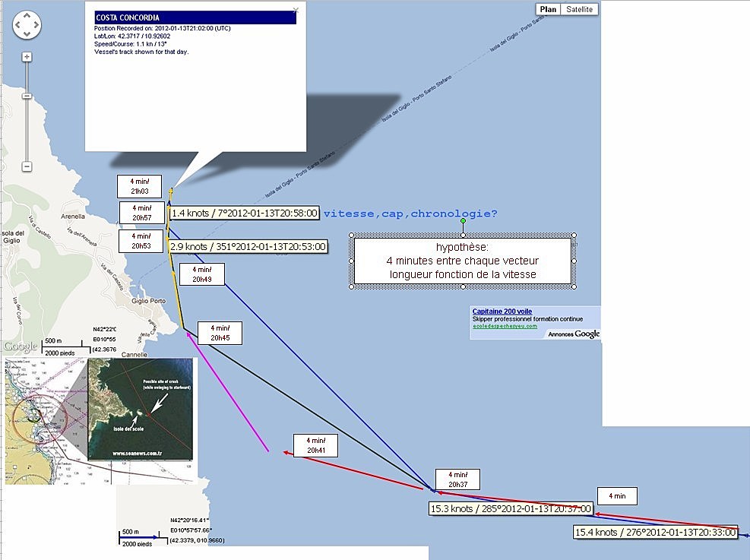Viewport: 750px width, 560px height.
Task: Zoom in with the plus button
Action: pos(27,57)
